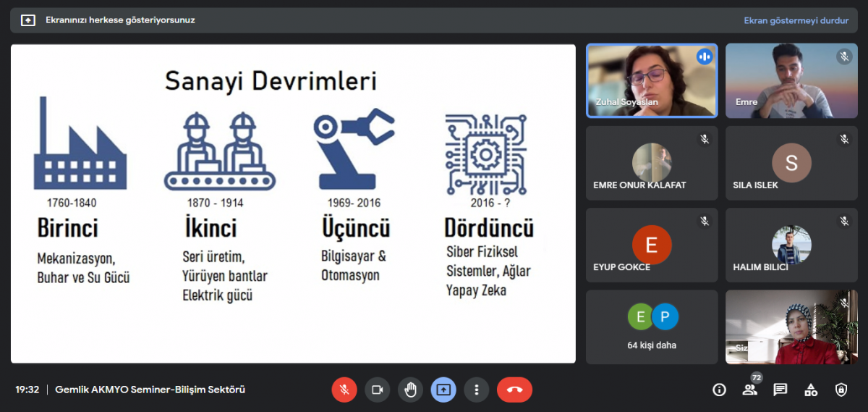Click the muted mic icon on HALIM BILICI tile
868x412 pixels.
click(x=844, y=221)
